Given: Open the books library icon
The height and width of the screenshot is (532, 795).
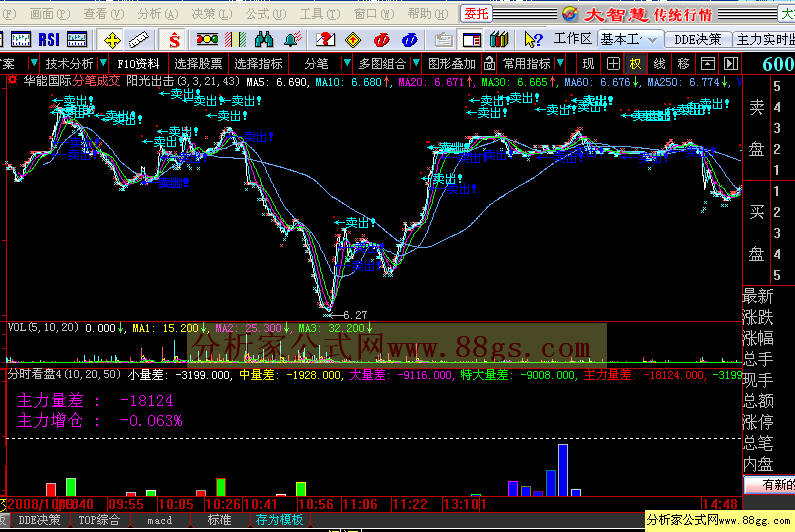Looking at the screenshot, I should tap(499, 40).
